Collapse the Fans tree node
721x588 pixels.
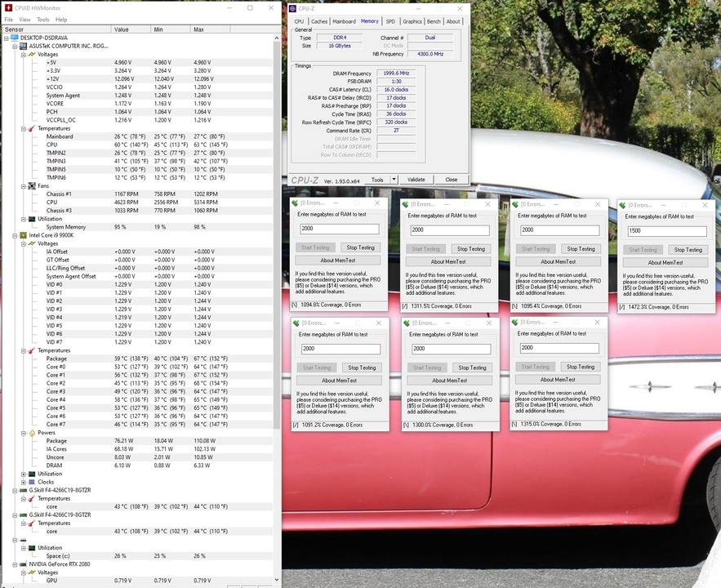(24, 186)
